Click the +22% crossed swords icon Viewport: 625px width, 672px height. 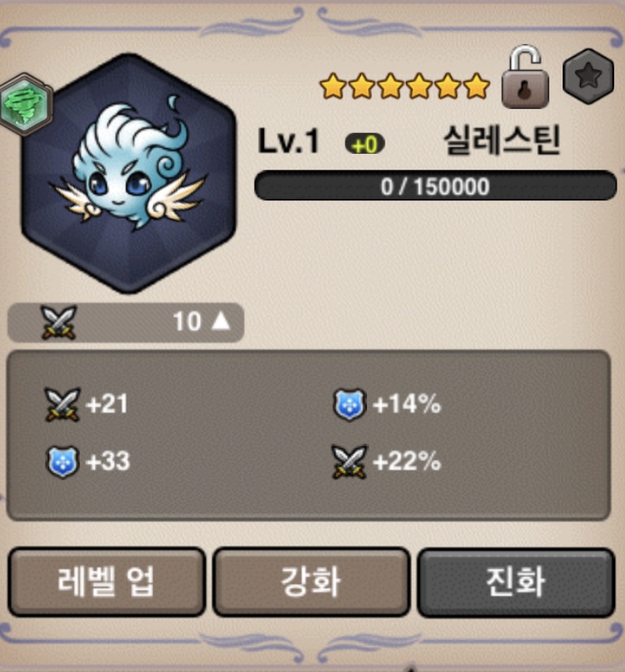350,462
